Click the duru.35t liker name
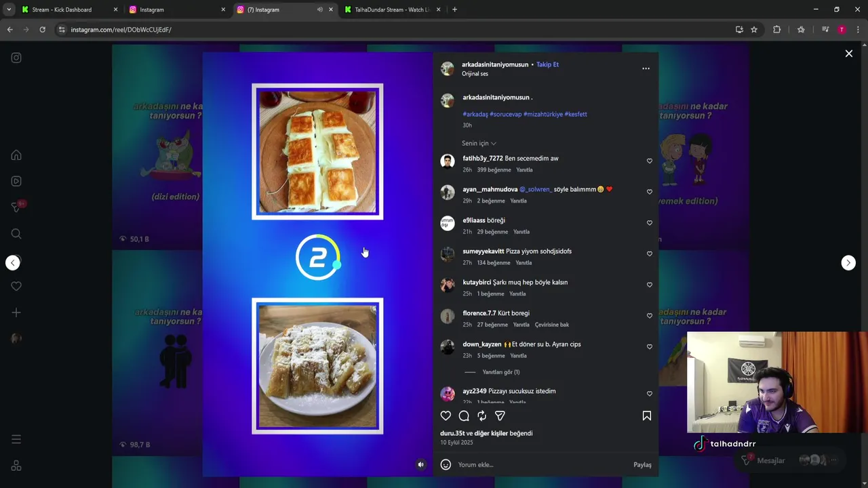Viewport: 868px width, 488px height. 452,433
